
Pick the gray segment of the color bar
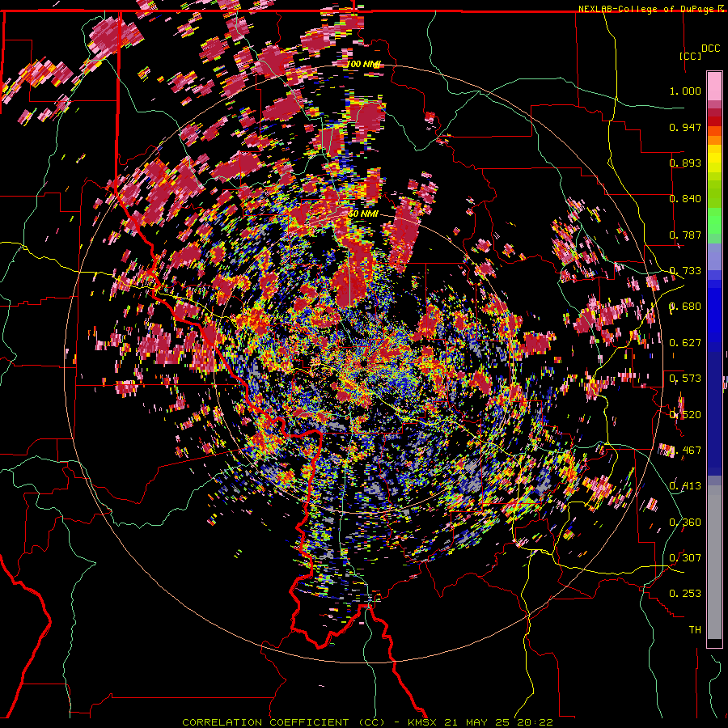[714, 562]
